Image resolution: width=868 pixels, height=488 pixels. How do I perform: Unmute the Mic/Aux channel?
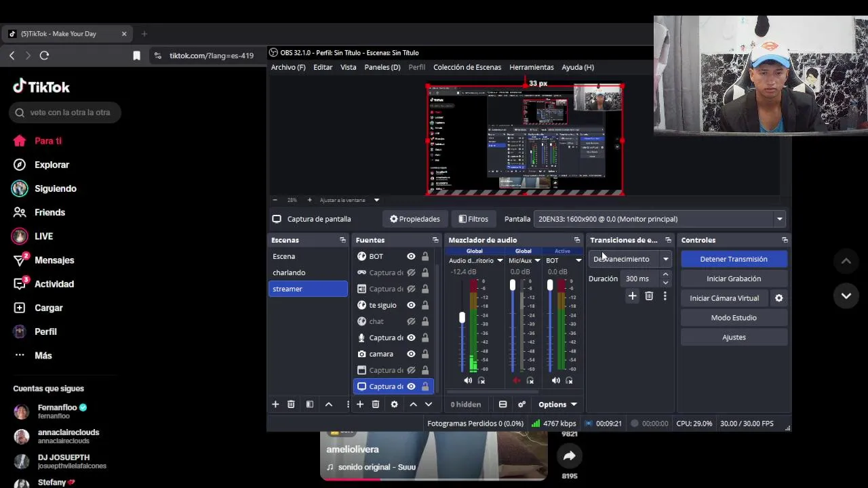click(517, 381)
